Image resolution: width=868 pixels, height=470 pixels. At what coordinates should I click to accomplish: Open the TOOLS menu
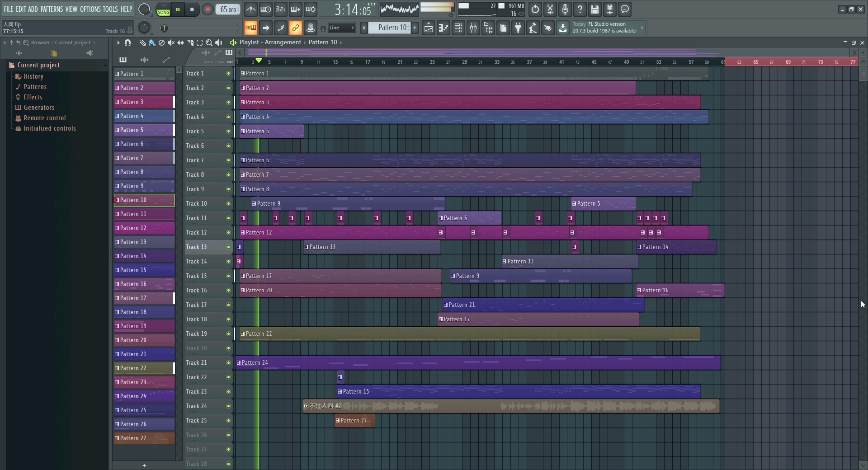pyautogui.click(x=110, y=9)
